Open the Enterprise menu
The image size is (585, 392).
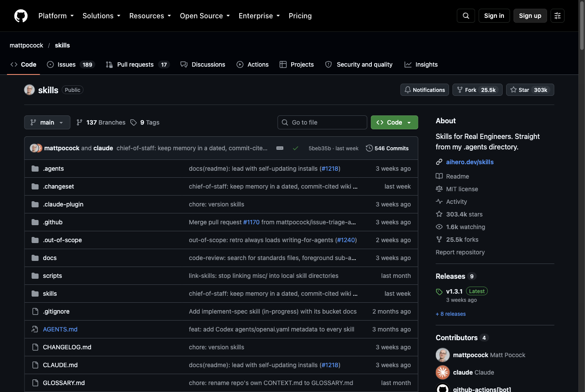(x=259, y=16)
